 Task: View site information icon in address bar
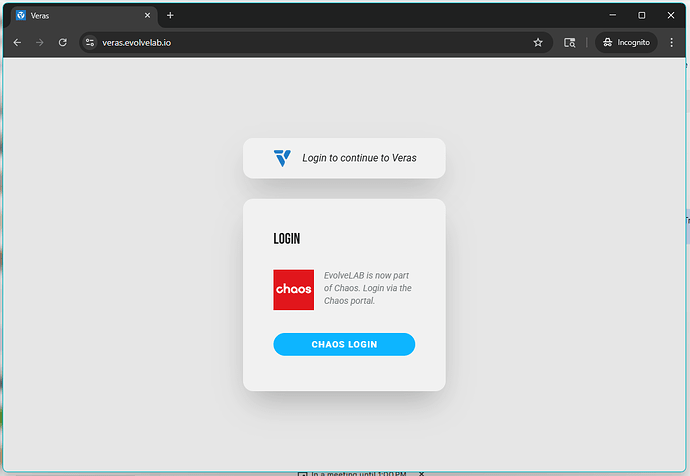(90, 42)
